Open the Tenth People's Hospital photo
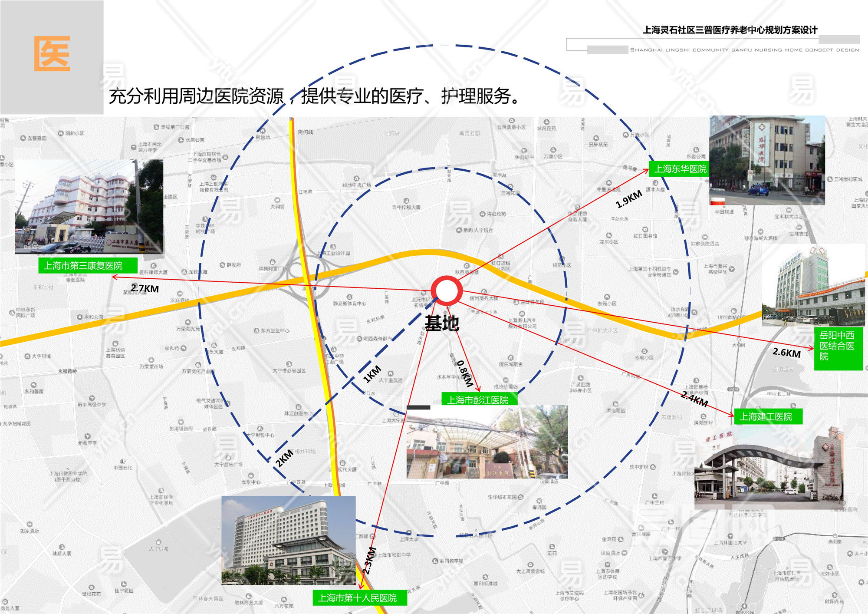Viewport: 868px width, 614px height. 288,540
